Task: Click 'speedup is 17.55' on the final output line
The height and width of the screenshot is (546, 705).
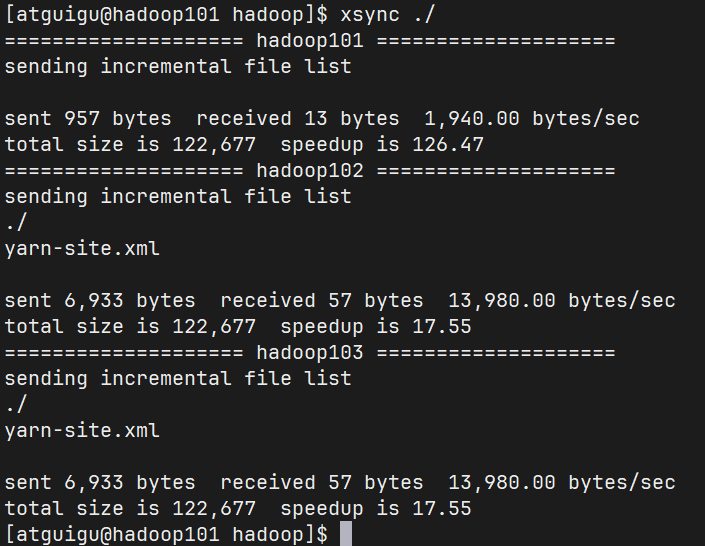Action: pos(376,508)
